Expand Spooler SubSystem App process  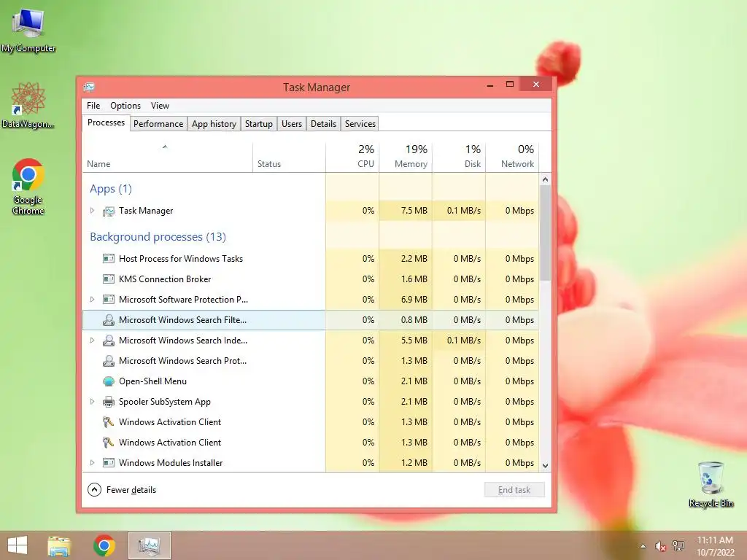(x=93, y=402)
